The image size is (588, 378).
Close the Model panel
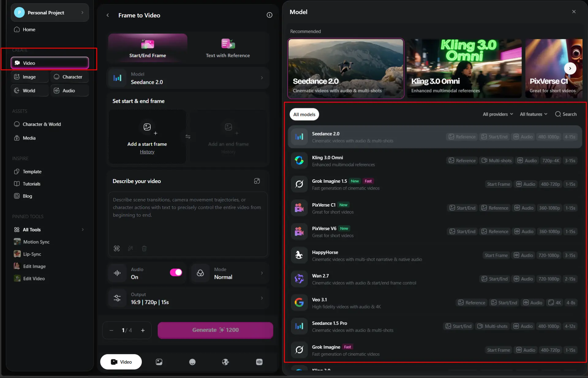point(574,12)
